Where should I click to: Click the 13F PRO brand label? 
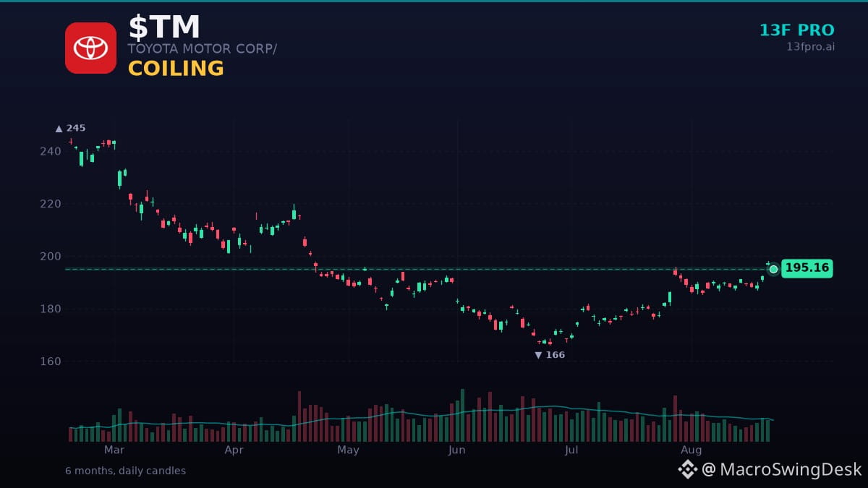(796, 30)
